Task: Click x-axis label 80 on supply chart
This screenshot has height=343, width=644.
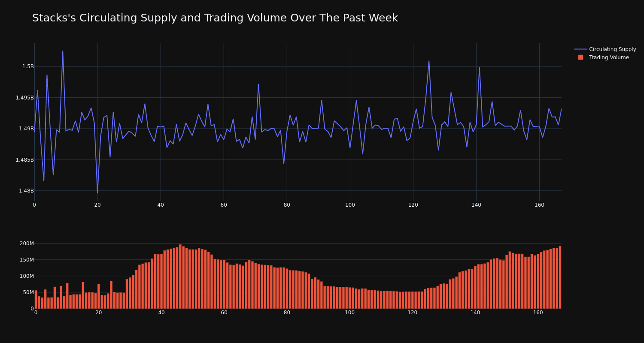Action: click(x=287, y=205)
